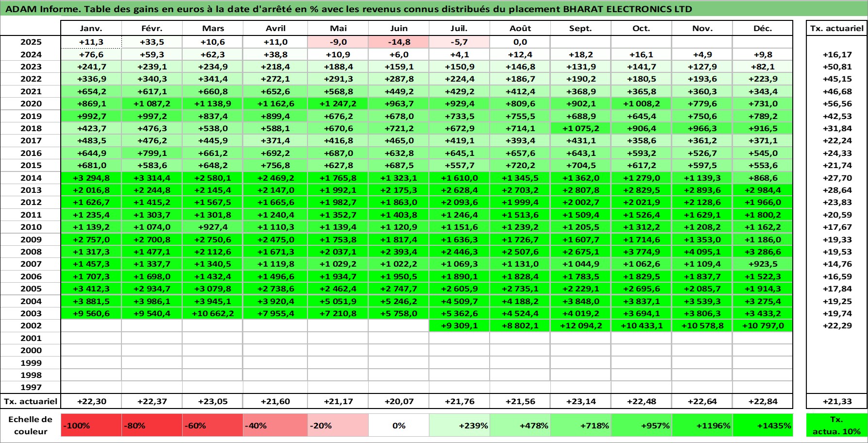The height and width of the screenshot is (443, 868).
Task: Click the Juin column header
Action: (x=399, y=28)
